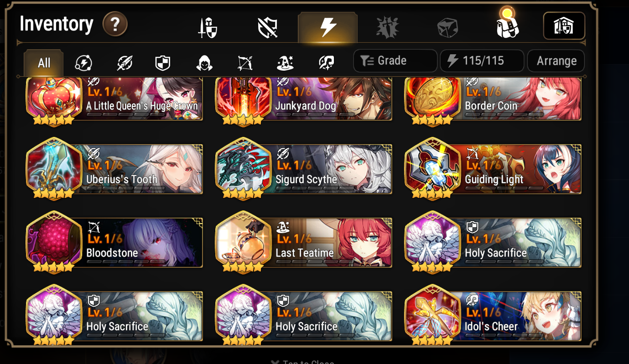Screen dimensions: 629x364
Task: Click the Arrange button
Action: pos(556,61)
